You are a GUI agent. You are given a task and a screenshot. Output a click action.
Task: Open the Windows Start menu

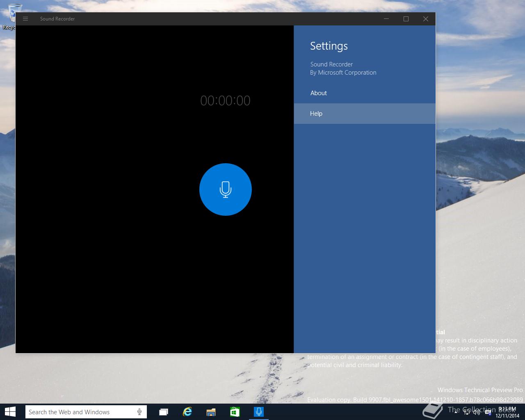(10, 412)
